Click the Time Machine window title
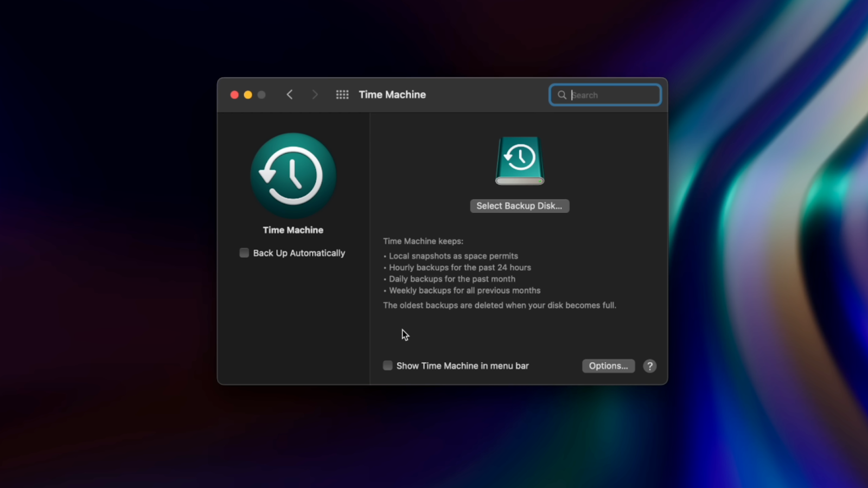Screen dimensions: 868x488 pyautogui.click(x=392, y=95)
